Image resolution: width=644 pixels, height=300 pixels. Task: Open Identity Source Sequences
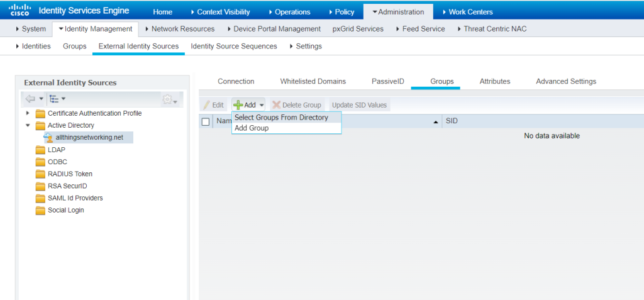[x=234, y=46]
